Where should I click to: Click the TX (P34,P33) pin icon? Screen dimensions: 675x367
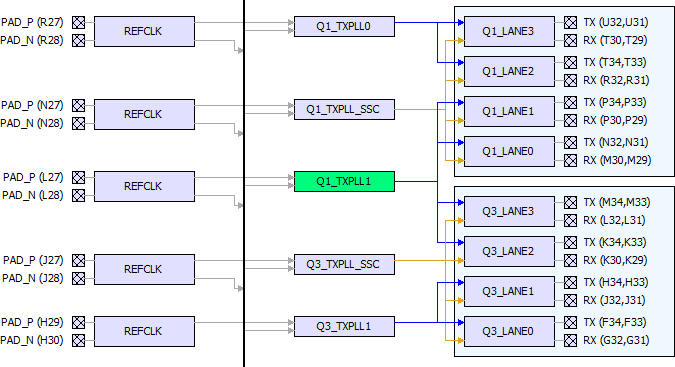[x=570, y=102]
